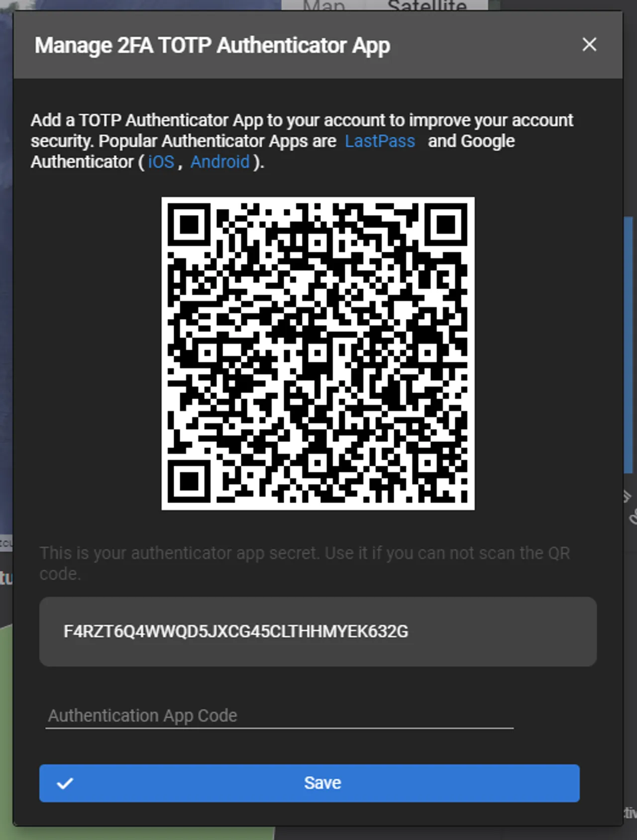
Task: Click the top-left QR finder square
Action: pyautogui.click(x=189, y=224)
